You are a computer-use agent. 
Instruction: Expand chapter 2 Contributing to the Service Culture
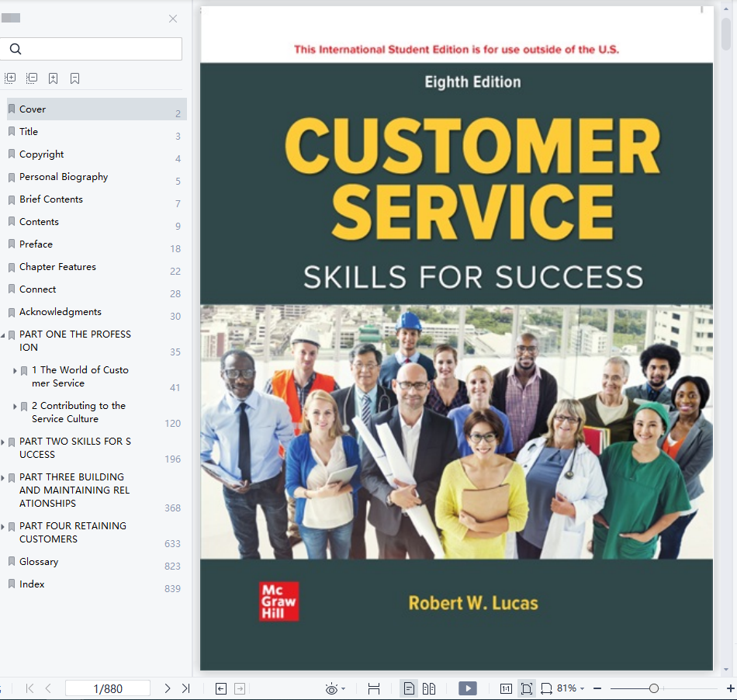point(15,407)
